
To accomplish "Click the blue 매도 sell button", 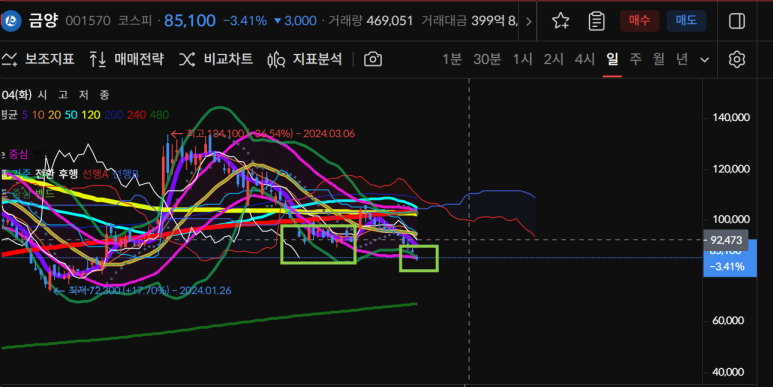I will tap(686, 21).
